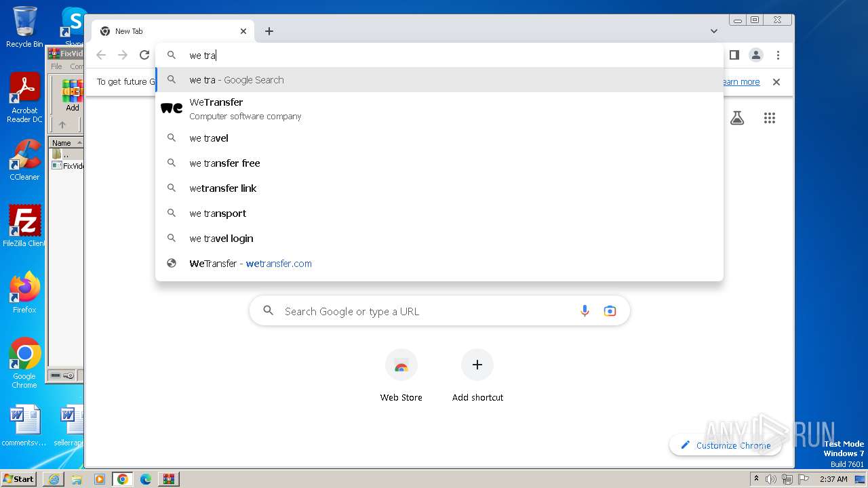Image resolution: width=868 pixels, height=488 pixels.
Task: Click the Customize Chrome button
Action: click(x=725, y=445)
